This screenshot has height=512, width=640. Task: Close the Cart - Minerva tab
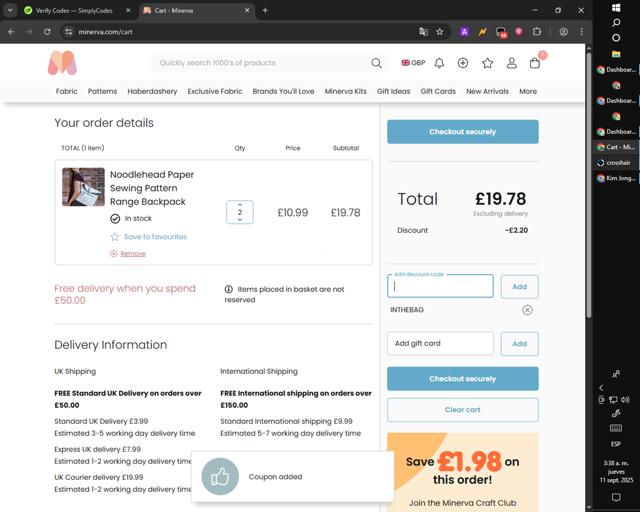(247, 11)
